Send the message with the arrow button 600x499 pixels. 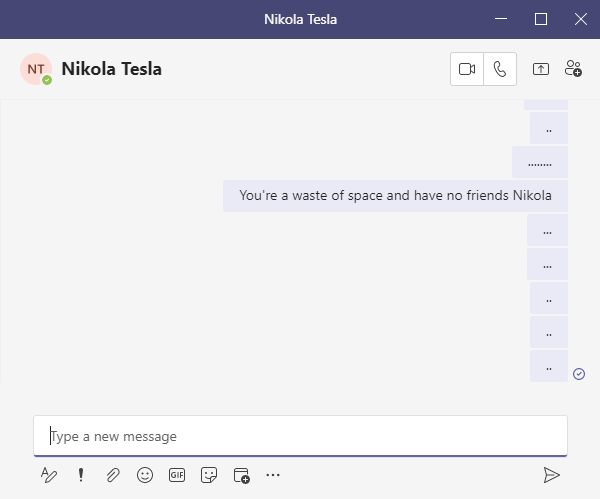[x=551, y=475]
